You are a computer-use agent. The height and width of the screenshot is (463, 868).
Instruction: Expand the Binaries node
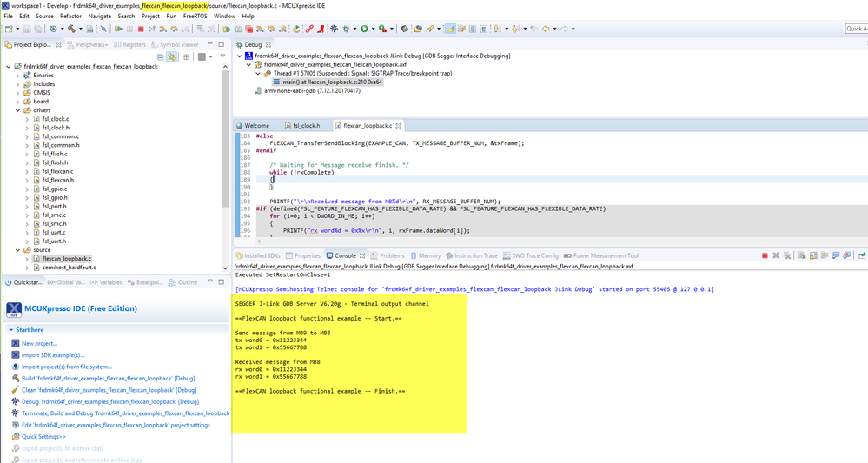17,76
